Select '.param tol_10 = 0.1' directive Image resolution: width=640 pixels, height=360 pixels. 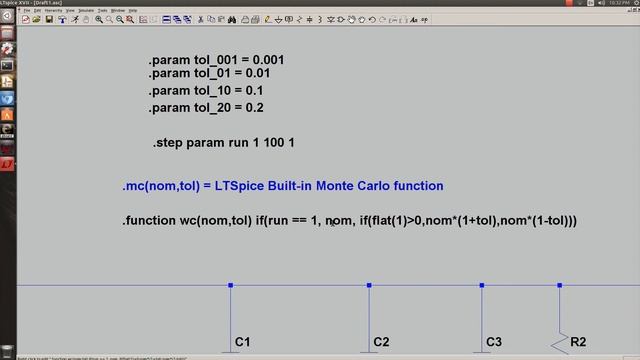tap(206, 91)
